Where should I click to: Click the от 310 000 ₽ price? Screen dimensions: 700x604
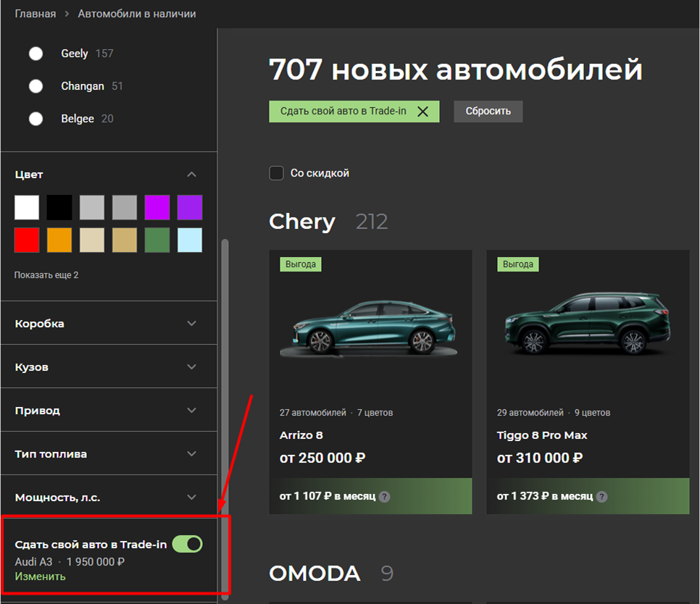tap(540, 458)
